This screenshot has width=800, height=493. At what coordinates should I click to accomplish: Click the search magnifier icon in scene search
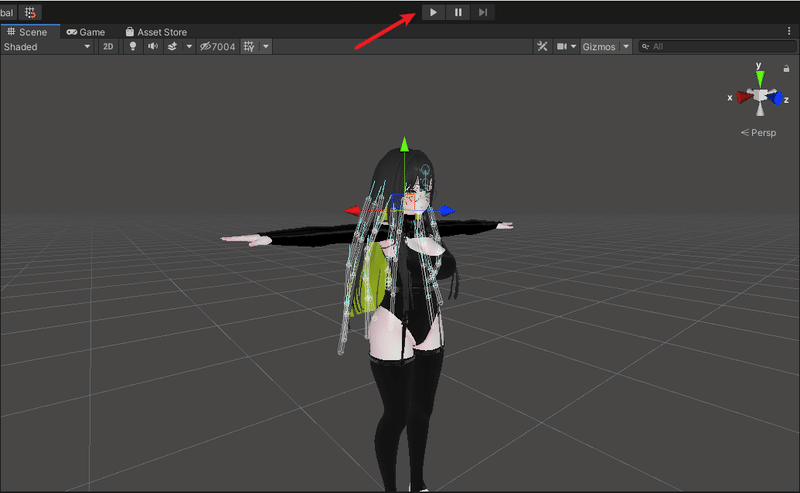point(645,46)
